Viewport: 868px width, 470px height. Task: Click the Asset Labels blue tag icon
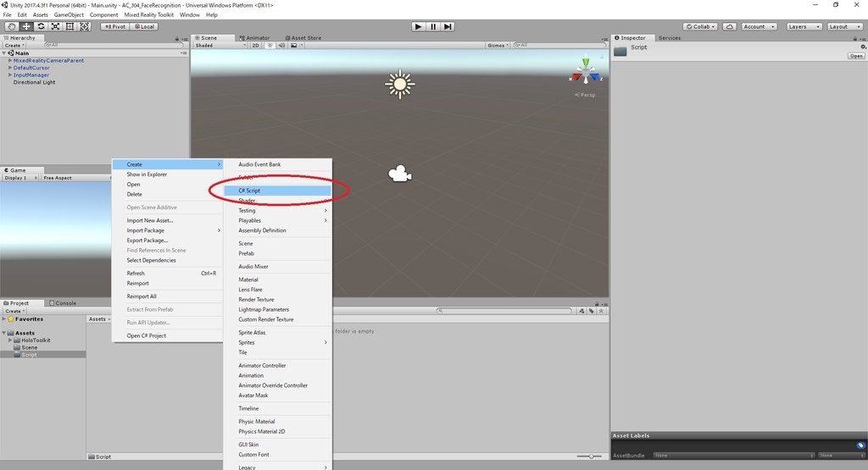[x=860, y=445]
